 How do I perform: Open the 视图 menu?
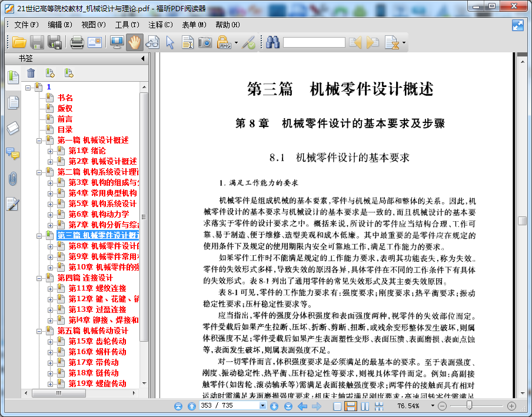click(94, 25)
